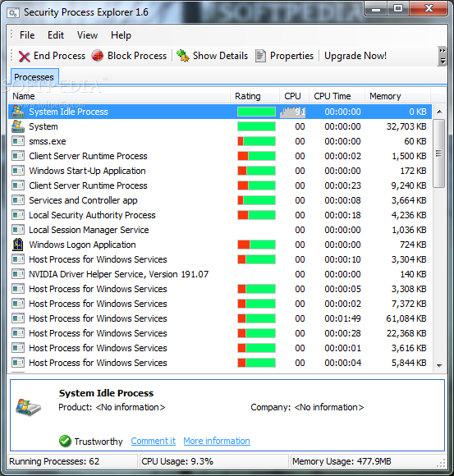Select the System Idle Process row icon
This screenshot has width=454, height=476.
[18, 112]
